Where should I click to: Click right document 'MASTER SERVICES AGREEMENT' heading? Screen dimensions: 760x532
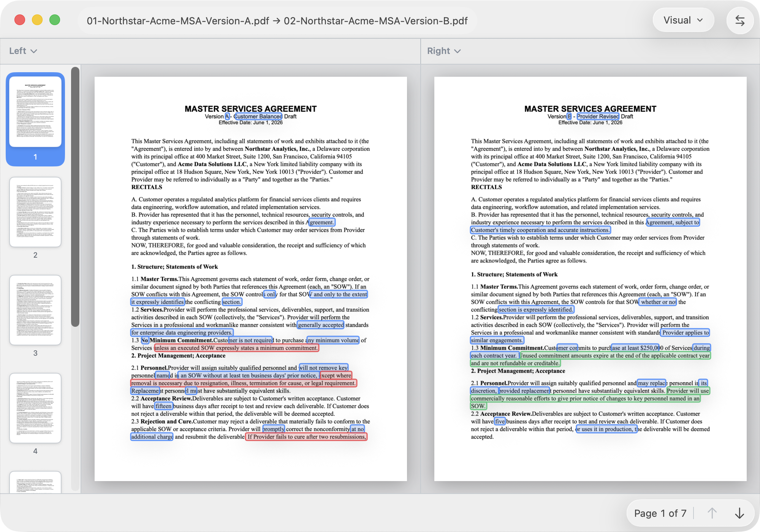click(x=590, y=109)
